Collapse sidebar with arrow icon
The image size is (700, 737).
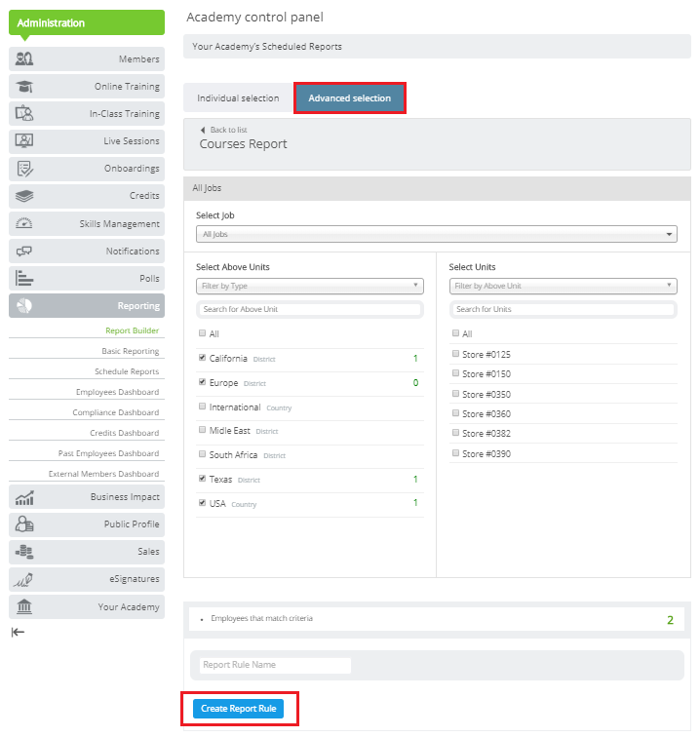18,632
